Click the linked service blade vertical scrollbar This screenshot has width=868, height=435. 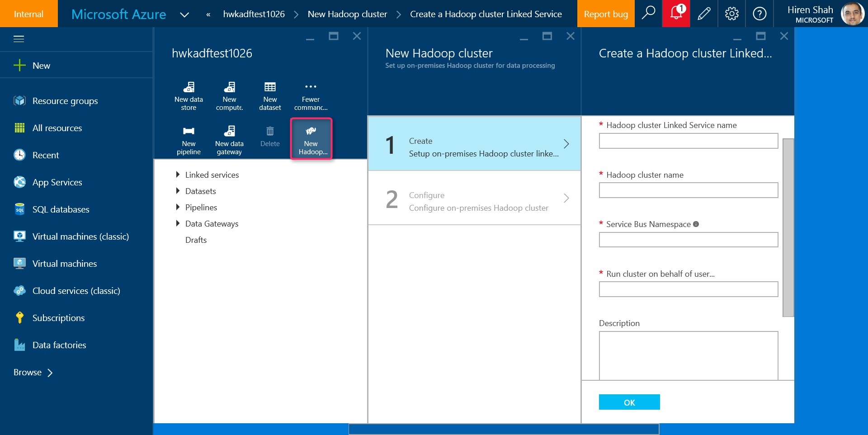click(788, 227)
